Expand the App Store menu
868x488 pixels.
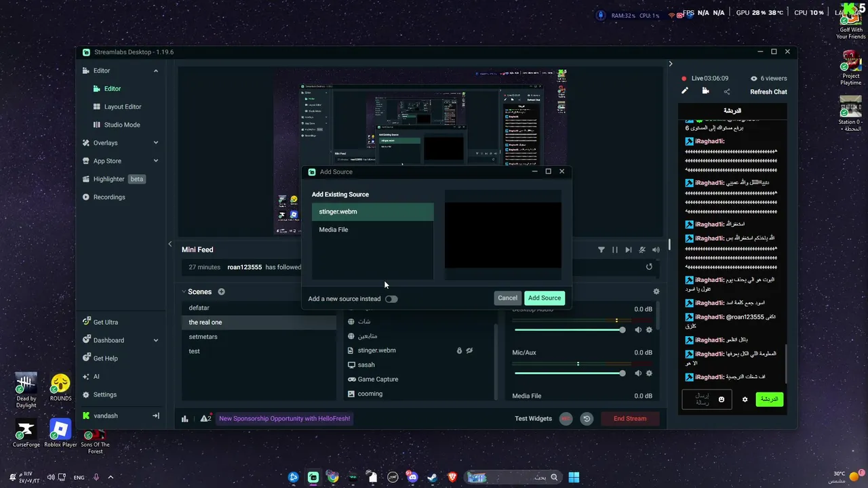pos(156,161)
